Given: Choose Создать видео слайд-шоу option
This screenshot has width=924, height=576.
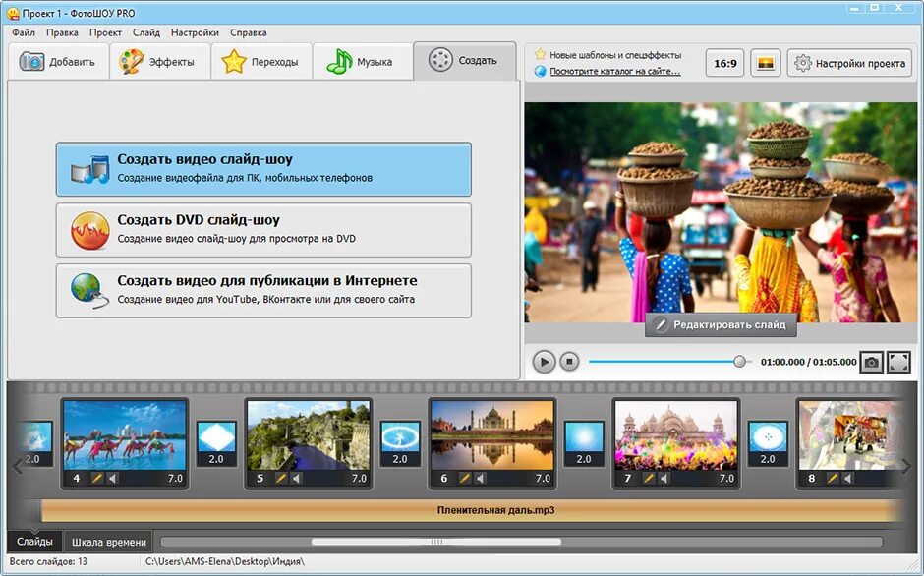Looking at the screenshot, I should (x=263, y=169).
